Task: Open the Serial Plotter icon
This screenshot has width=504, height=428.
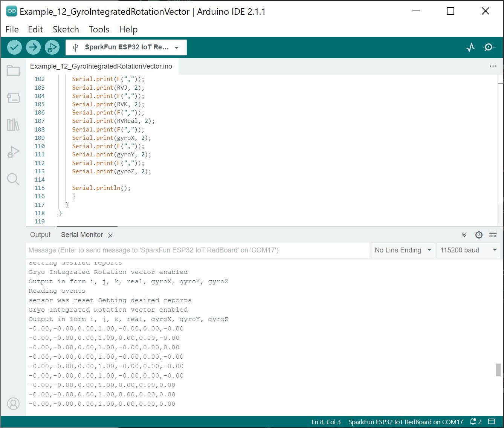Action: 470,47
